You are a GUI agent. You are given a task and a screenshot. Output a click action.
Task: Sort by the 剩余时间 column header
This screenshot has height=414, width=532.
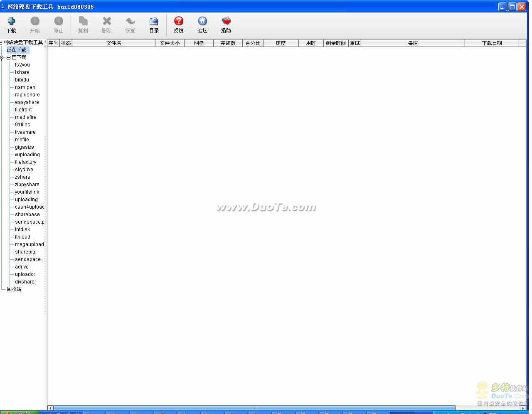point(336,43)
